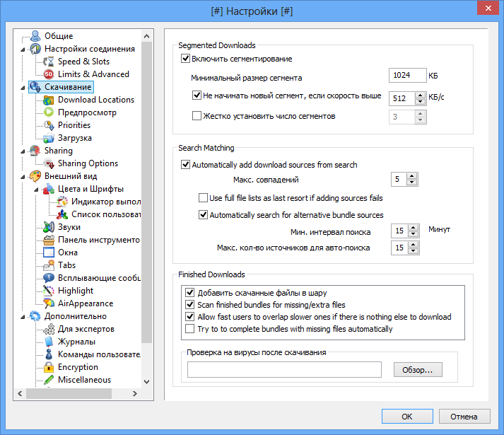Increase Мин. интервал поиска value
504x435 pixels.
[x=413, y=228]
